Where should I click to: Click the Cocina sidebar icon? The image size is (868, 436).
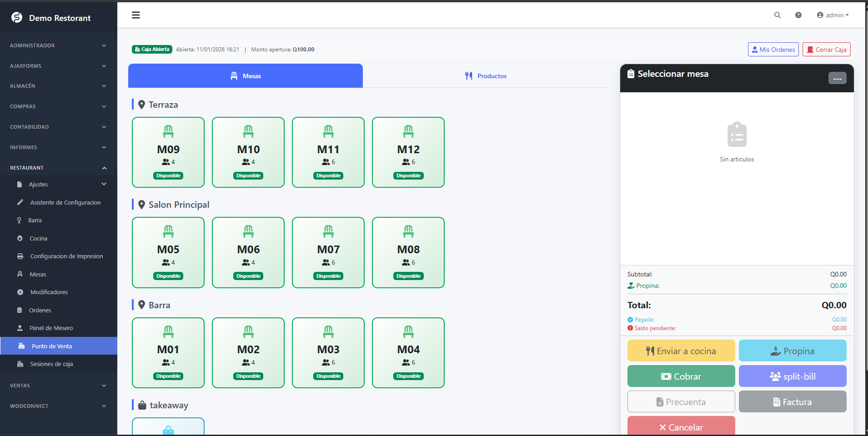click(20, 238)
